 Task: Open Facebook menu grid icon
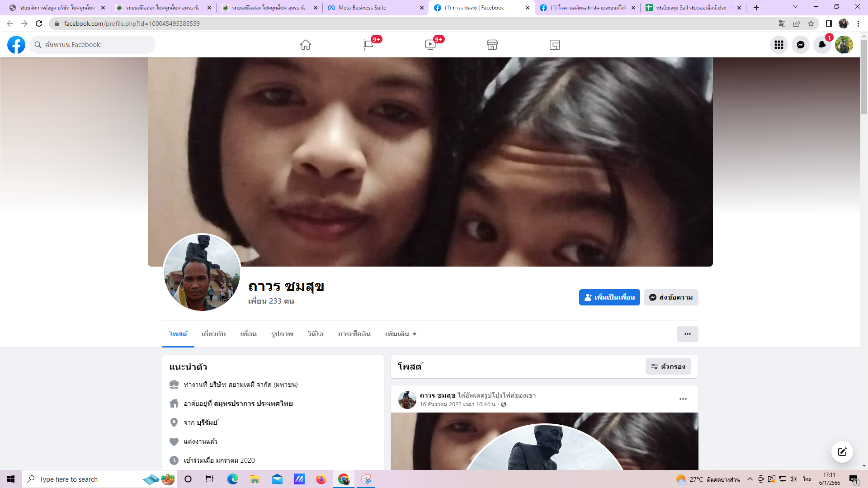coord(778,45)
